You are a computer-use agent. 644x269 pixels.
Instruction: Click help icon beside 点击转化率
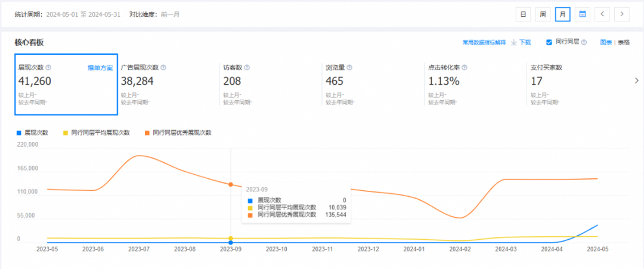pyautogui.click(x=464, y=67)
